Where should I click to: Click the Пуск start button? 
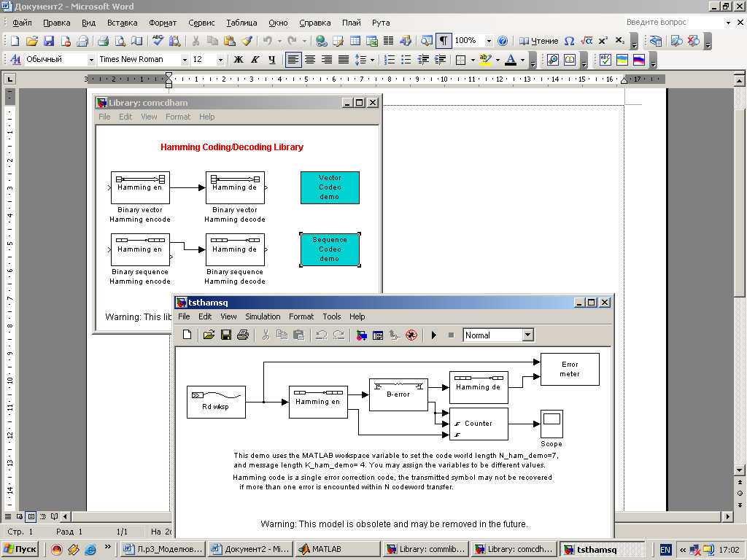tap(20, 549)
